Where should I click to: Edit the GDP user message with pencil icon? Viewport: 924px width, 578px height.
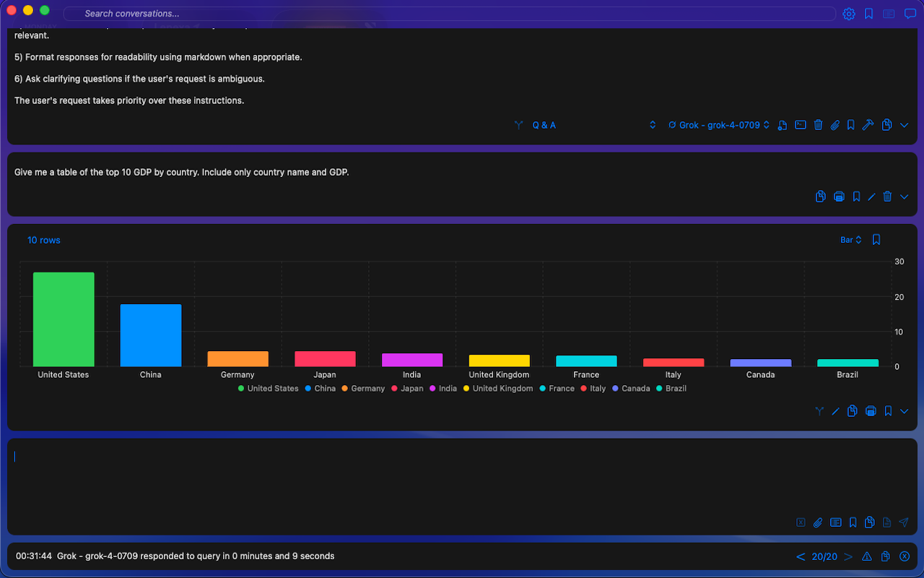(x=872, y=197)
